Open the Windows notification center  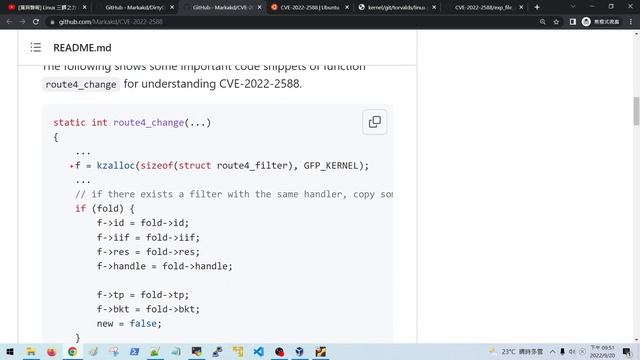coord(627,351)
